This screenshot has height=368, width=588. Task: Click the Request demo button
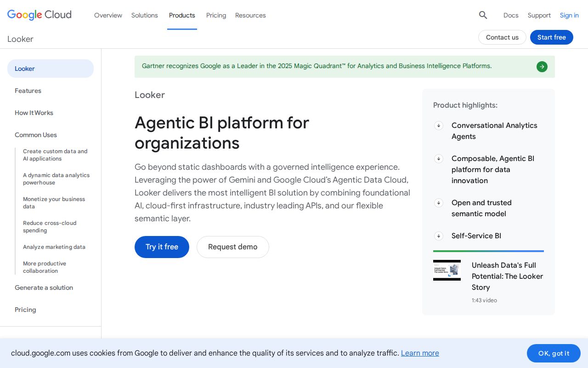(233, 247)
